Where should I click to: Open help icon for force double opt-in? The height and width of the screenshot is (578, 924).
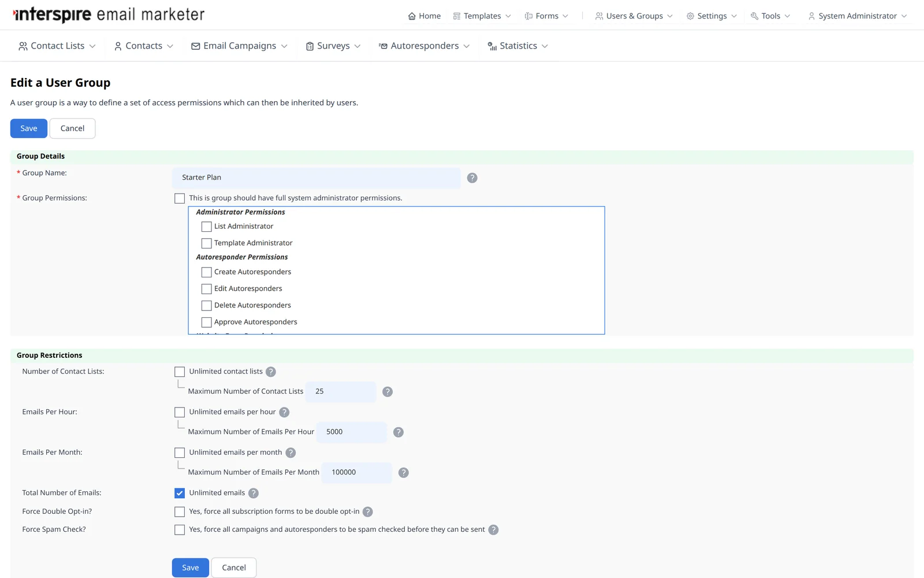click(368, 512)
